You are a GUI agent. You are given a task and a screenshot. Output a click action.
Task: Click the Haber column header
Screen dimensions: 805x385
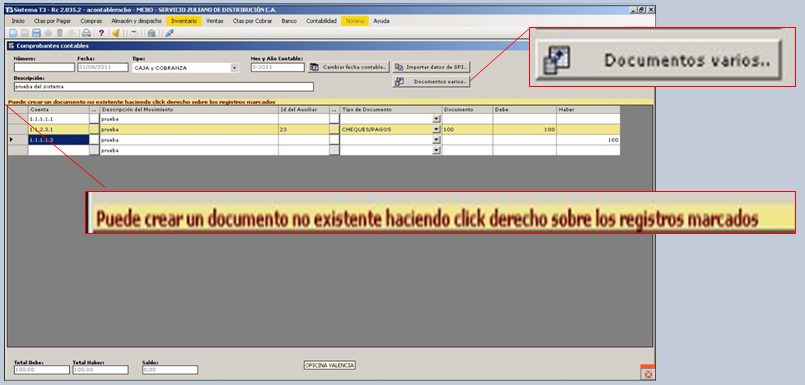click(588, 110)
